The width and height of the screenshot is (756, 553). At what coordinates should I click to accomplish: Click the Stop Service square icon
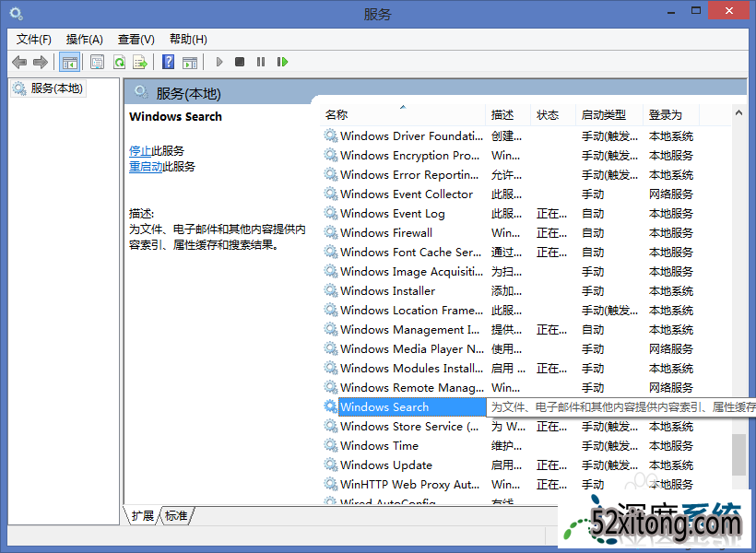pyautogui.click(x=240, y=62)
